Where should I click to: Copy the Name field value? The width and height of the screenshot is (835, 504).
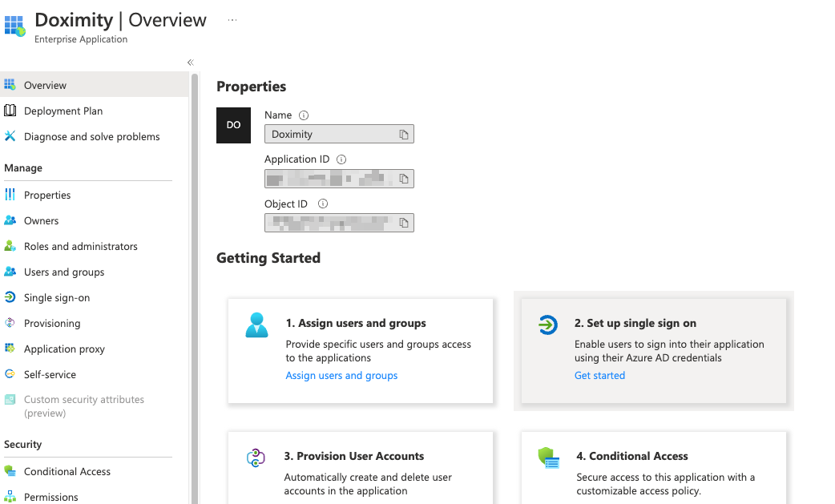click(x=404, y=135)
